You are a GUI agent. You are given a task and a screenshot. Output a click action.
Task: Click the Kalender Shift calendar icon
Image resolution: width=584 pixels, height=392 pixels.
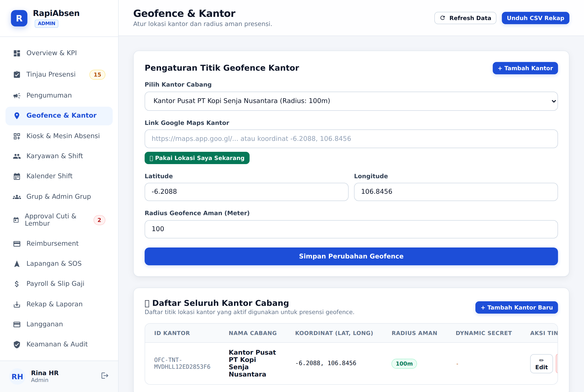point(17,176)
